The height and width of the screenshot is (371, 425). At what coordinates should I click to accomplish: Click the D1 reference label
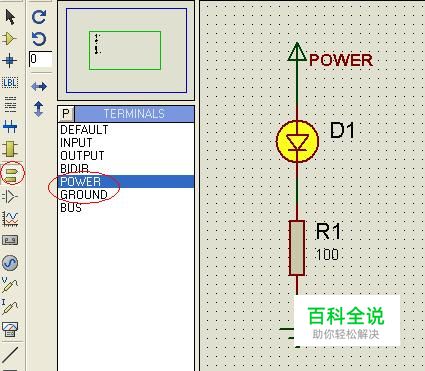[342, 130]
